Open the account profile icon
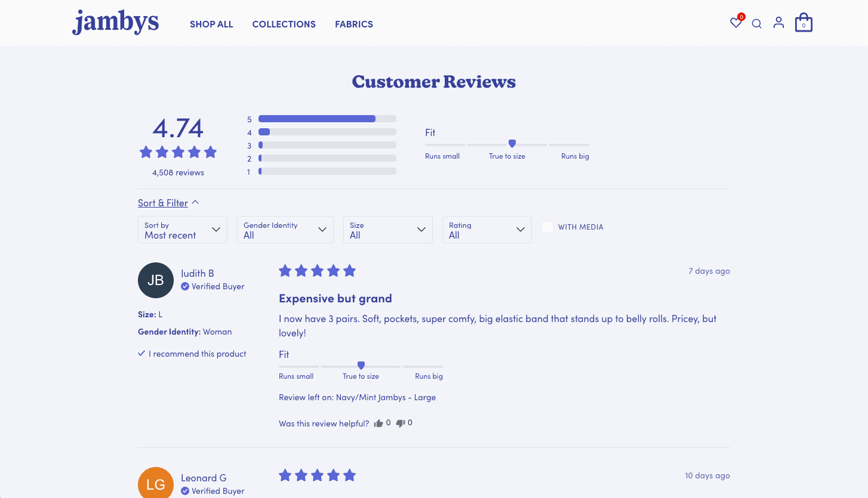Screen dimensions: 868x498 [778, 23]
